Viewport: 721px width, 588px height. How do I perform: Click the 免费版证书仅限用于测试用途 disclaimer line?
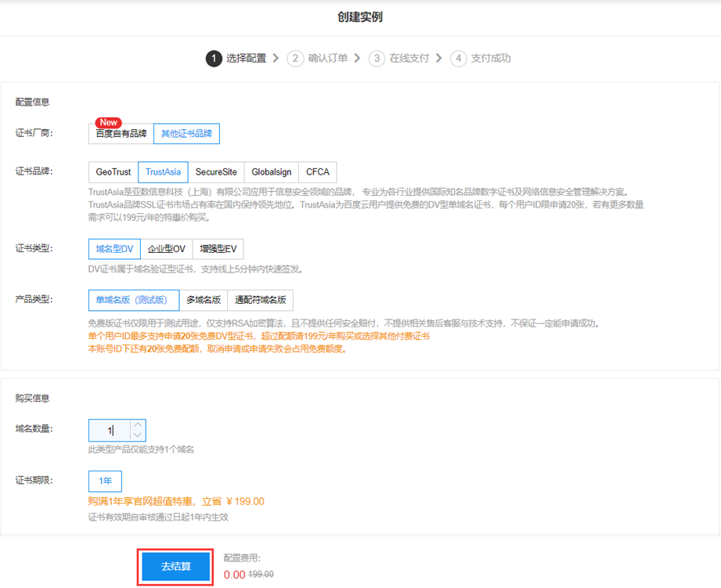[345, 323]
